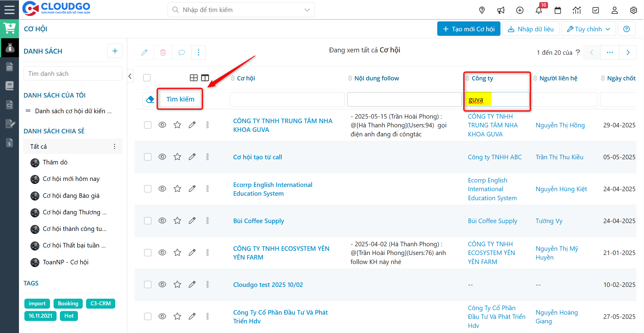The image size is (644, 333).
Task: Click the eraser clear-filter icon
Action: tap(150, 99)
